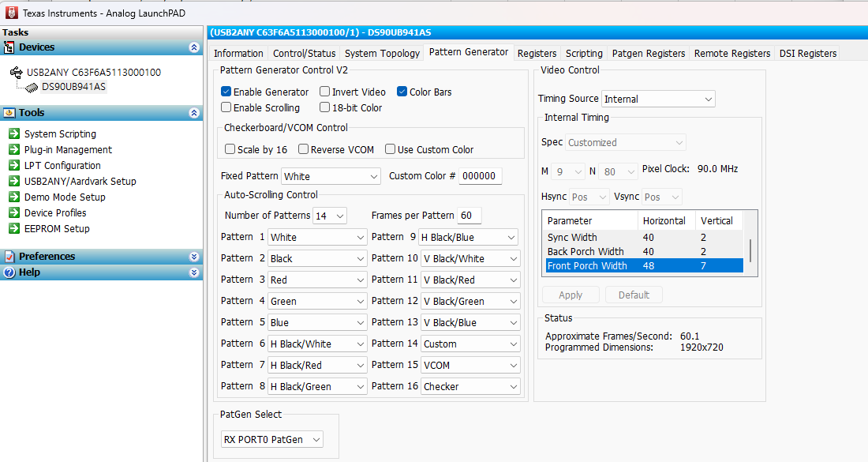This screenshot has width=868, height=462.
Task: Click the Vertical column header
Action: [719, 220]
